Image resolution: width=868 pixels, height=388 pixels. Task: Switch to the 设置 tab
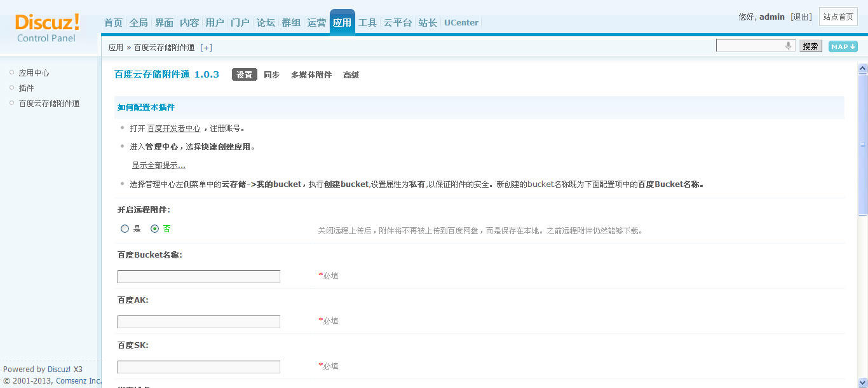(x=245, y=74)
